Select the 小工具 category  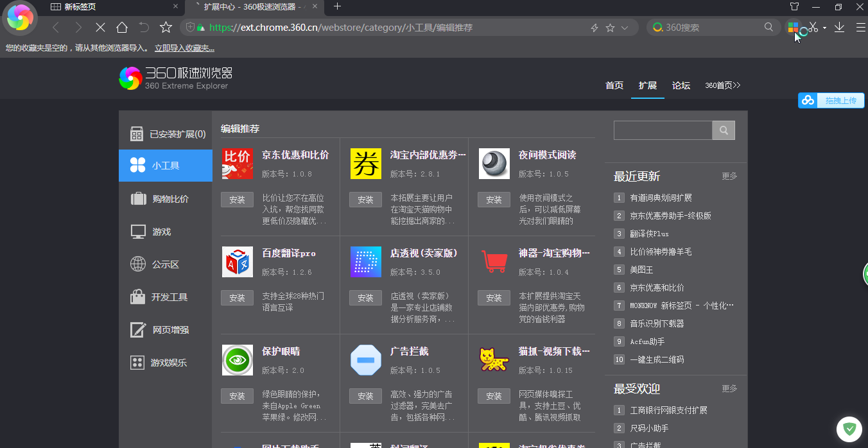point(166,166)
